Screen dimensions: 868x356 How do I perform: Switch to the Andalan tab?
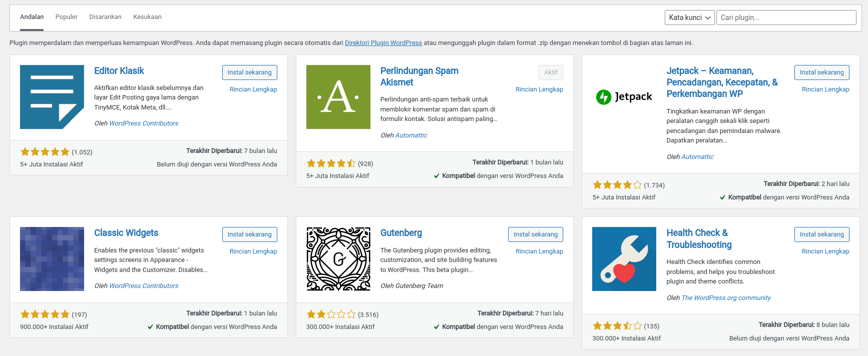click(32, 17)
